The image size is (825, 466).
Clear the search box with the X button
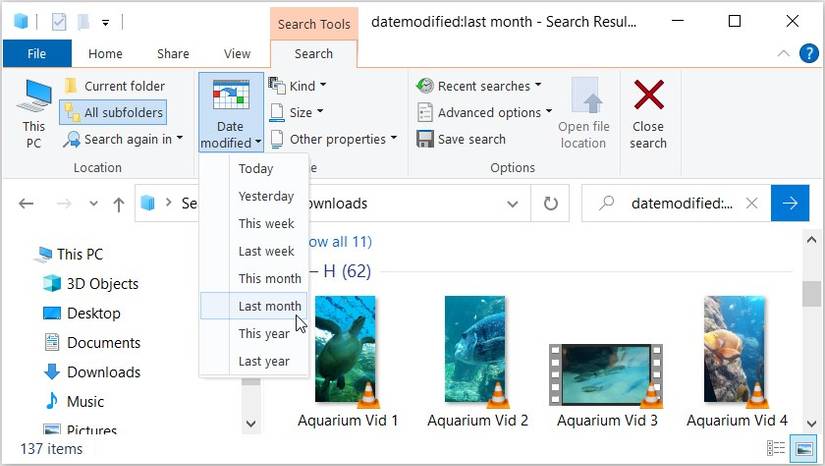(x=752, y=203)
